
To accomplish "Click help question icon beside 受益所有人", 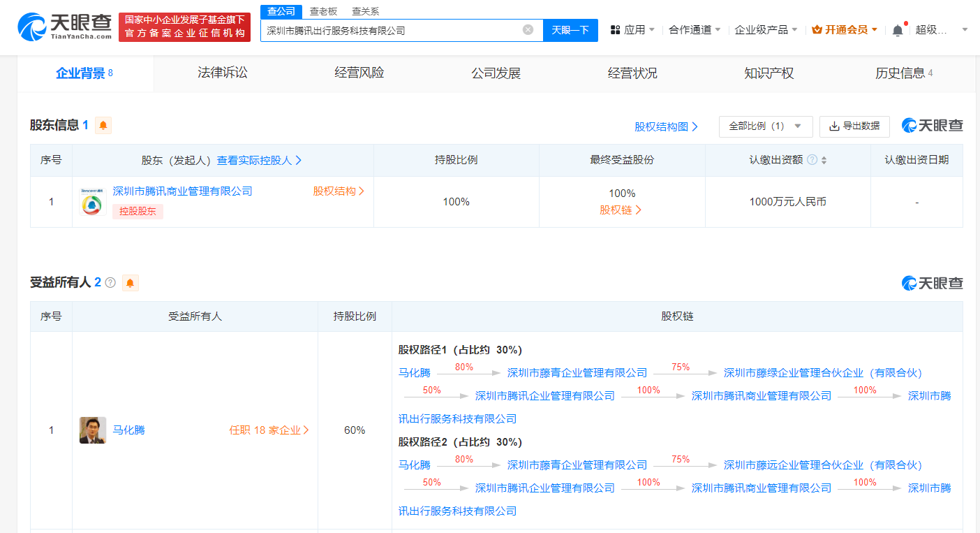I will coord(110,283).
